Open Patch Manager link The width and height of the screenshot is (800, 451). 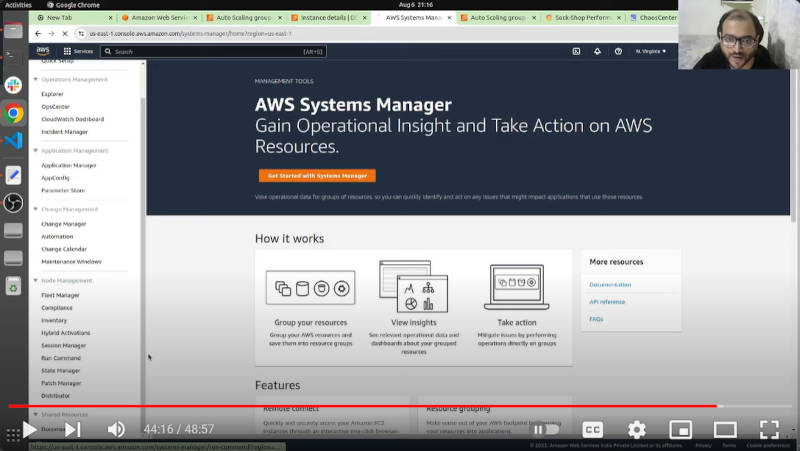point(61,383)
